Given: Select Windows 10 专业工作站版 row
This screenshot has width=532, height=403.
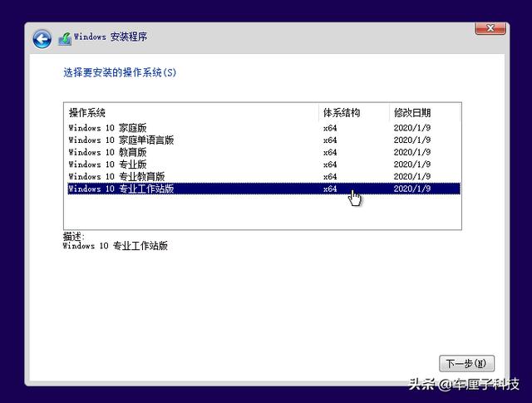Looking at the screenshot, I should tap(264, 189).
